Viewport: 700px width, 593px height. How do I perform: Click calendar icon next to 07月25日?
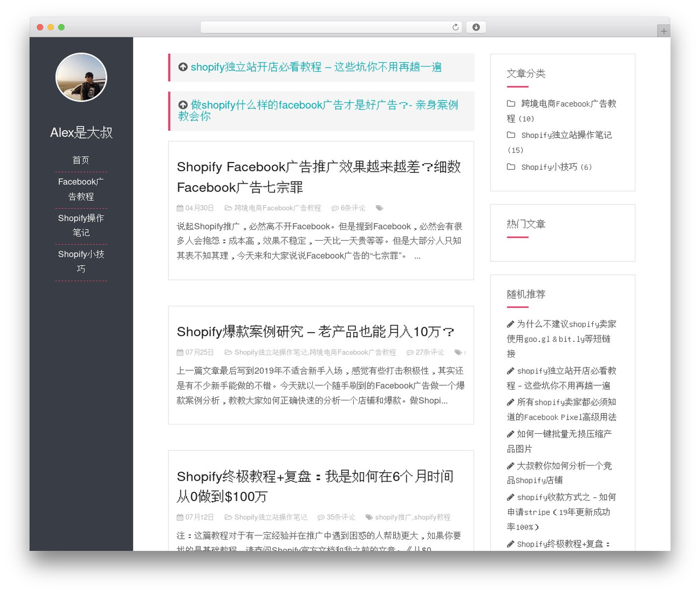pos(180,352)
